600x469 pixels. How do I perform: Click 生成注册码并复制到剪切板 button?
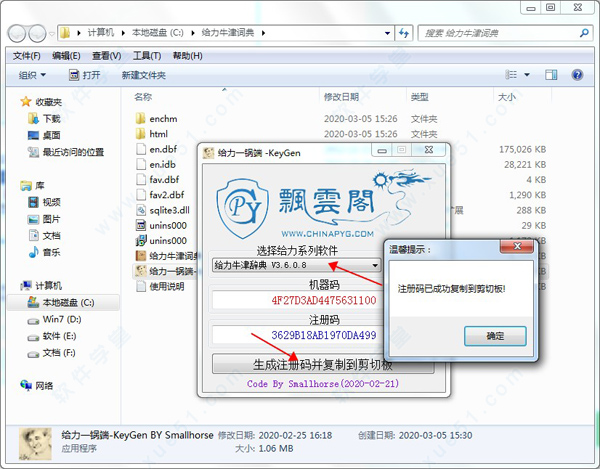[x=323, y=364]
